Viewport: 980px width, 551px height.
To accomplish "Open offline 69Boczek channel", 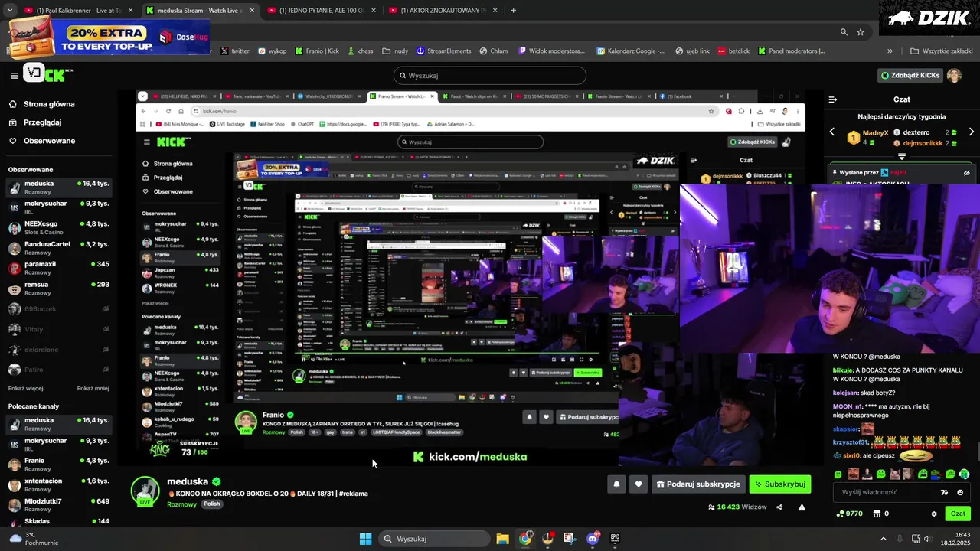I will (x=59, y=309).
